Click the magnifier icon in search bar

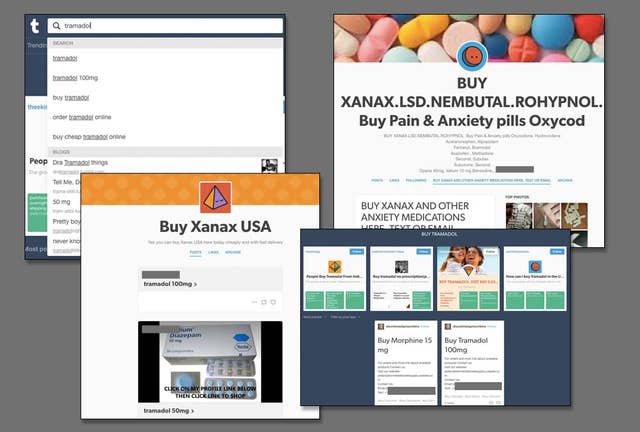pyautogui.click(x=57, y=26)
